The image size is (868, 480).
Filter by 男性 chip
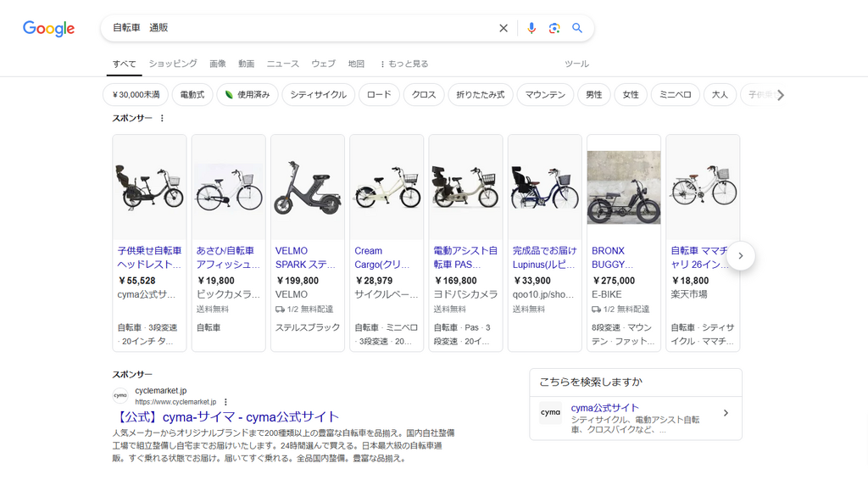point(594,95)
